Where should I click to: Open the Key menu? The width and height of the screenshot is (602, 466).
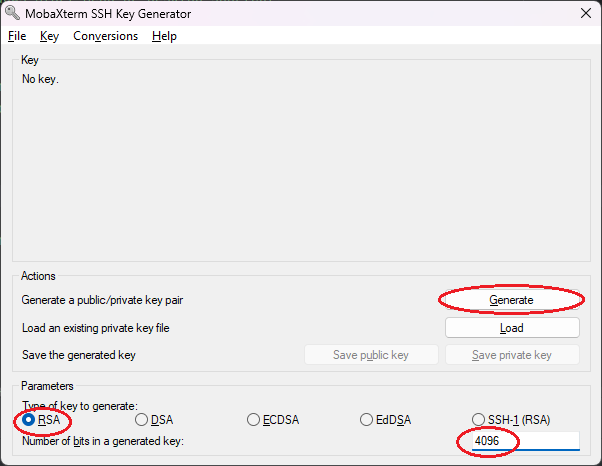(50, 36)
